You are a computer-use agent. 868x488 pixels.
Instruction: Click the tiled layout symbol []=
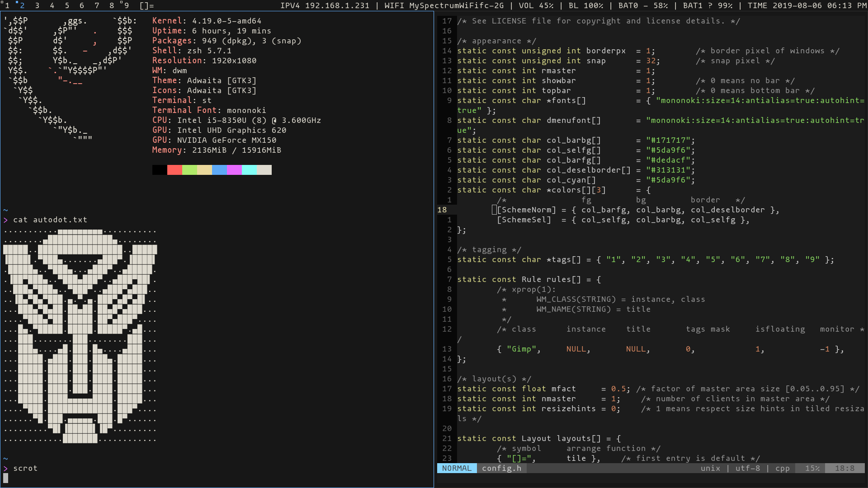click(146, 5)
